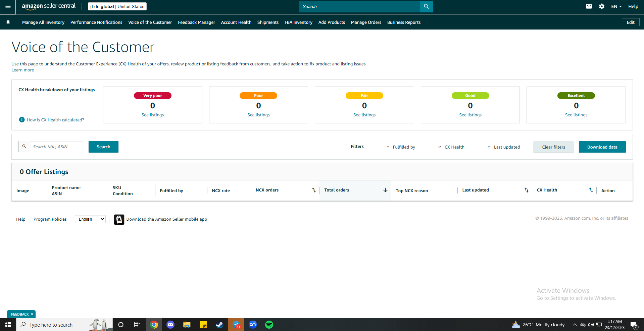Click the Search title, ASIN field
This screenshot has width=644, height=331.
(x=56, y=147)
